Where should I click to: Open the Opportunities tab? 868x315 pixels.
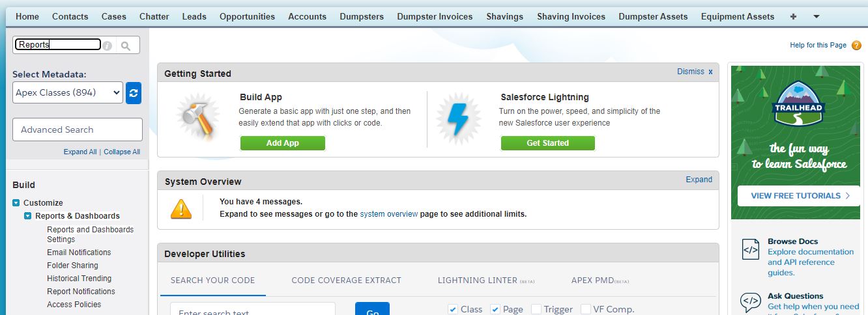[247, 16]
